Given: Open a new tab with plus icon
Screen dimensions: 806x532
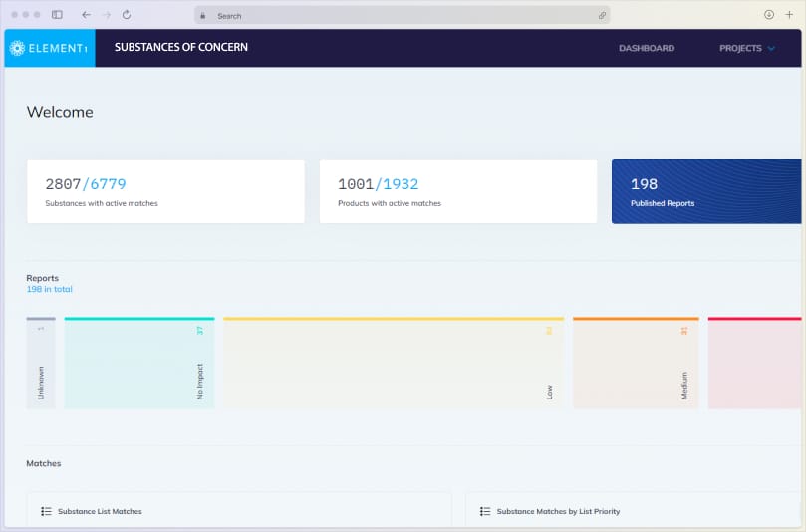Looking at the screenshot, I should pos(789,15).
